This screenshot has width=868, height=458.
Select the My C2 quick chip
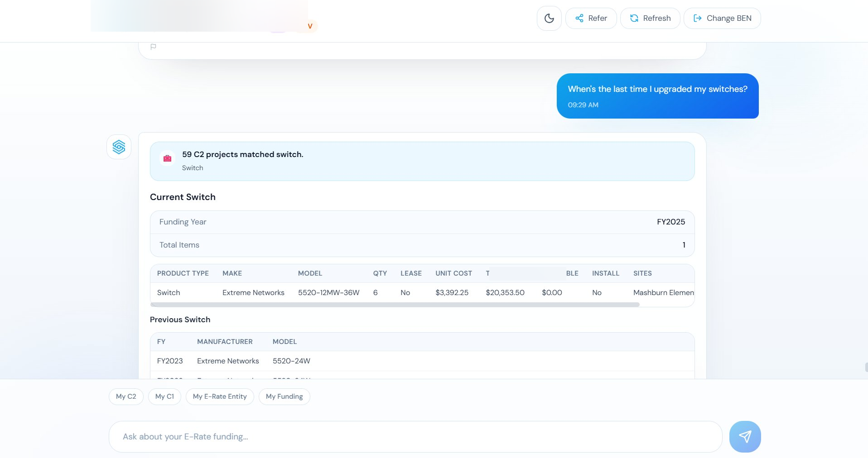click(x=126, y=396)
